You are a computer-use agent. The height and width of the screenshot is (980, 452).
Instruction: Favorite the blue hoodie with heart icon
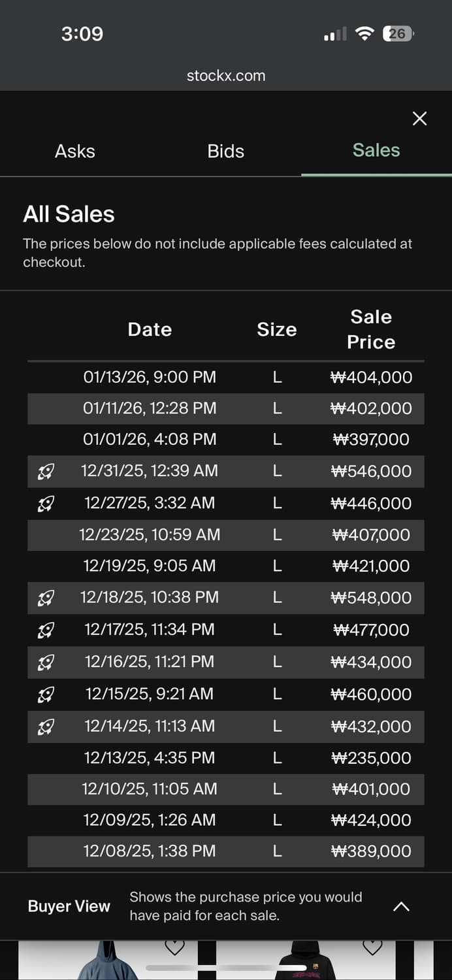point(174,947)
